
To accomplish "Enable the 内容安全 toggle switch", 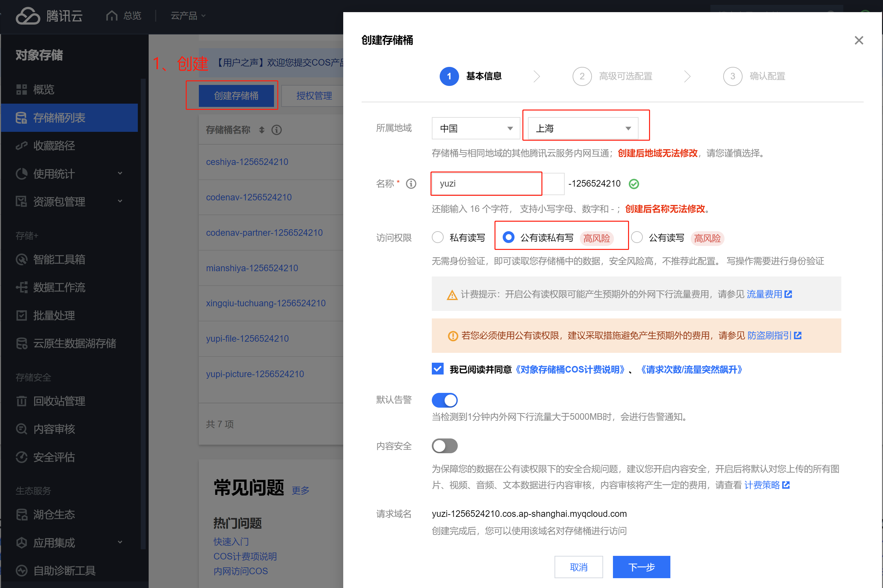I will point(445,446).
